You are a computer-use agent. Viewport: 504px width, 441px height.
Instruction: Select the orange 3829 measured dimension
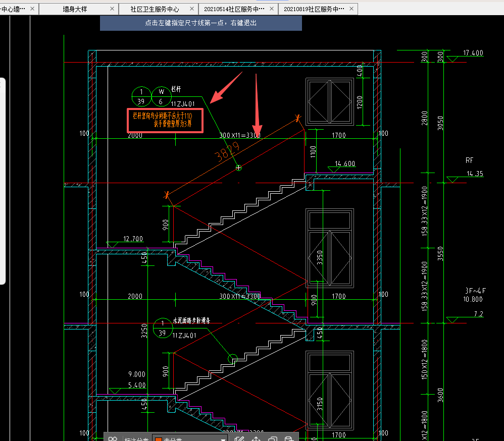(227, 151)
